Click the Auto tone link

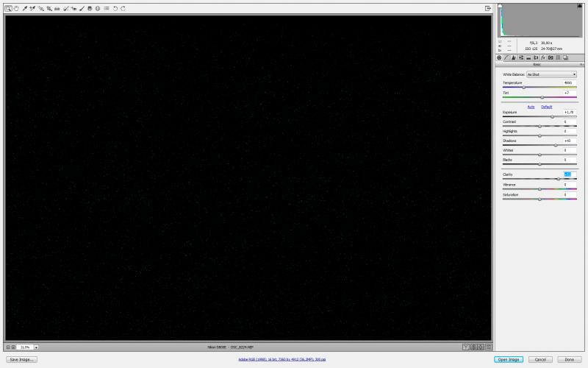click(x=531, y=107)
